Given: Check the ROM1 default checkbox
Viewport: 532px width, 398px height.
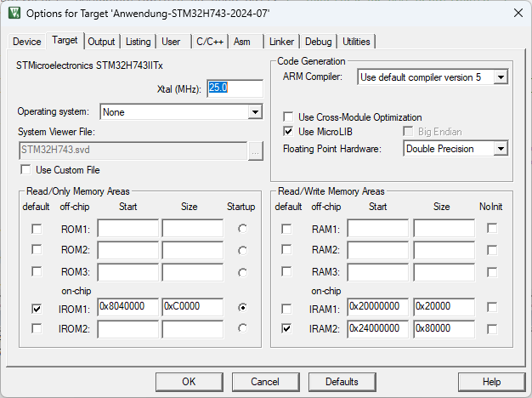Looking at the screenshot, I should pyautogui.click(x=37, y=229).
